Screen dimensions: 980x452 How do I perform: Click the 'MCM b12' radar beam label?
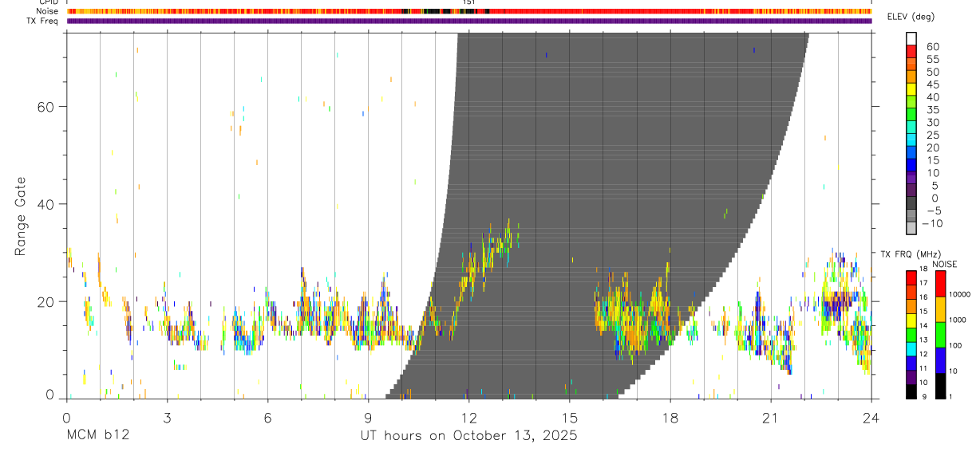[x=97, y=436]
